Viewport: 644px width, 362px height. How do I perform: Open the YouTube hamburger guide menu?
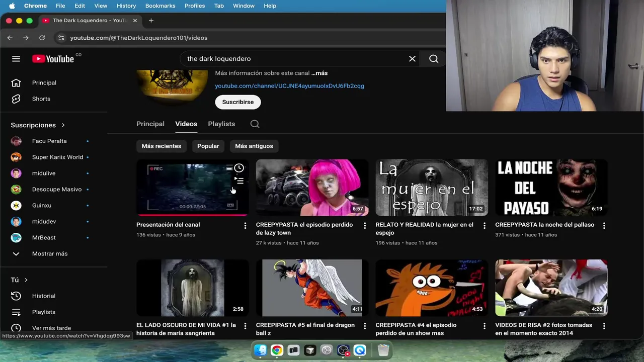(16, 59)
